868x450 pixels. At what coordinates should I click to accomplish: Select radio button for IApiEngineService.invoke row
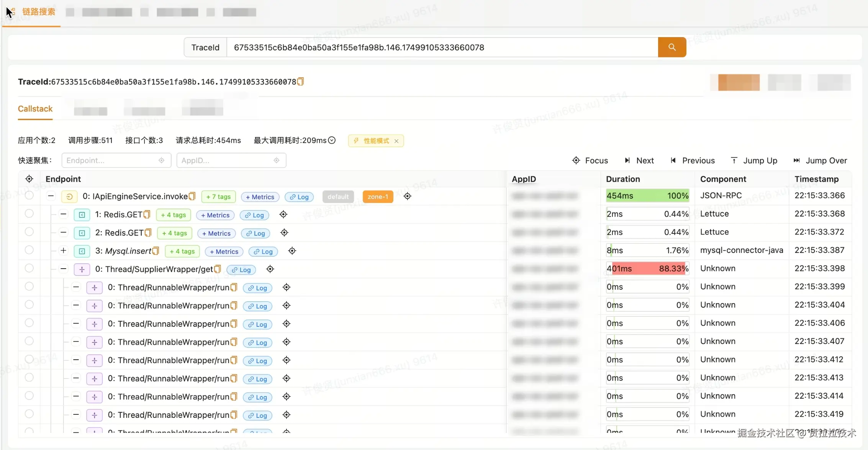(29, 196)
